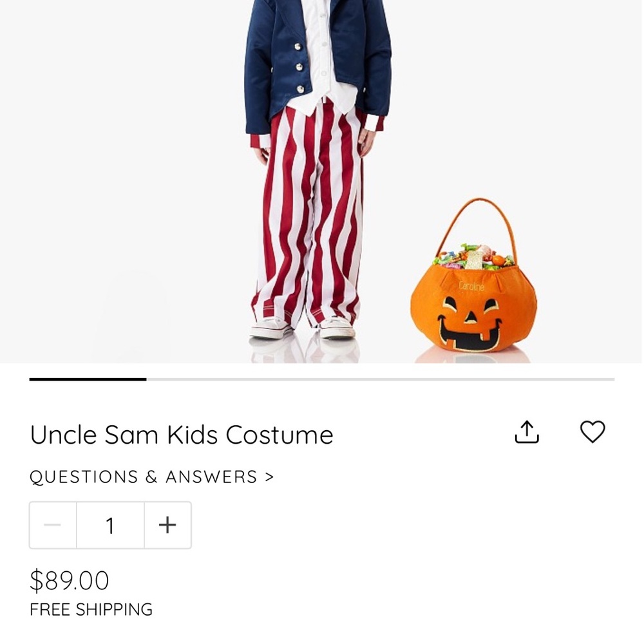This screenshot has height=644, width=644.
Task: Open the share sheet via the upload arrow icon
Action: click(527, 432)
